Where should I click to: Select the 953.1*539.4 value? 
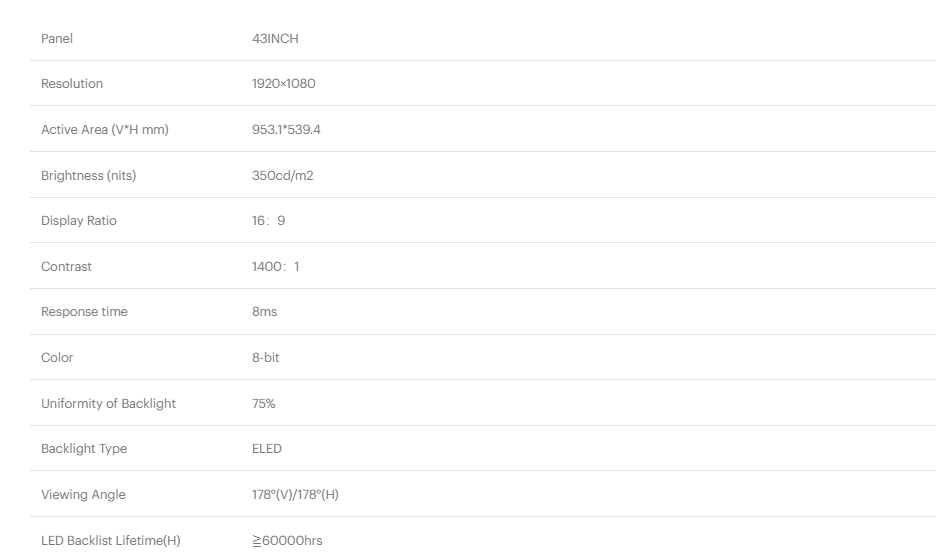287,130
